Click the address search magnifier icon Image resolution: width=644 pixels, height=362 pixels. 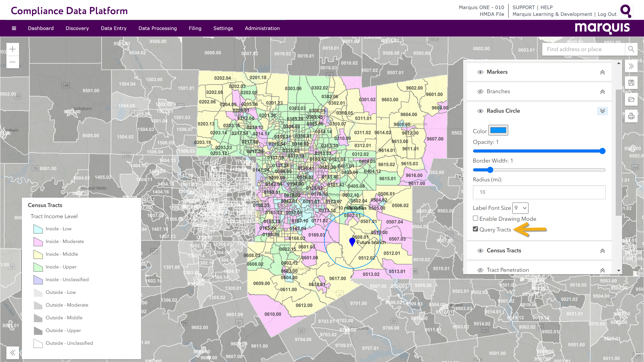(631, 49)
